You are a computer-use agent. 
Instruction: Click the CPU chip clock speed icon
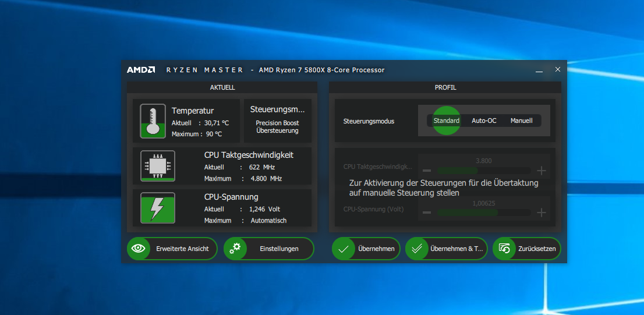[158, 166]
